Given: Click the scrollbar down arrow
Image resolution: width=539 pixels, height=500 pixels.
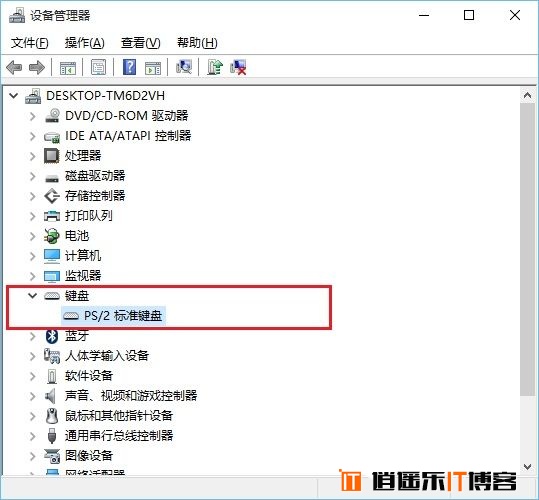Looking at the screenshot, I should pyautogui.click(x=527, y=466).
